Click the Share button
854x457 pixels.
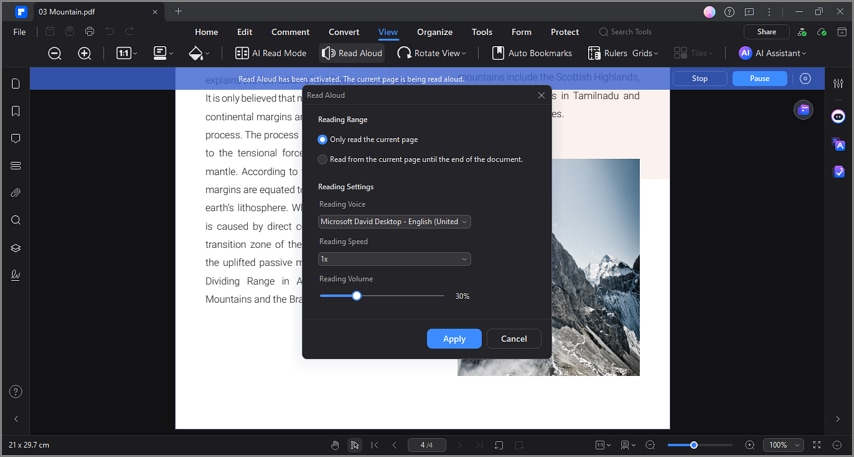coord(766,32)
